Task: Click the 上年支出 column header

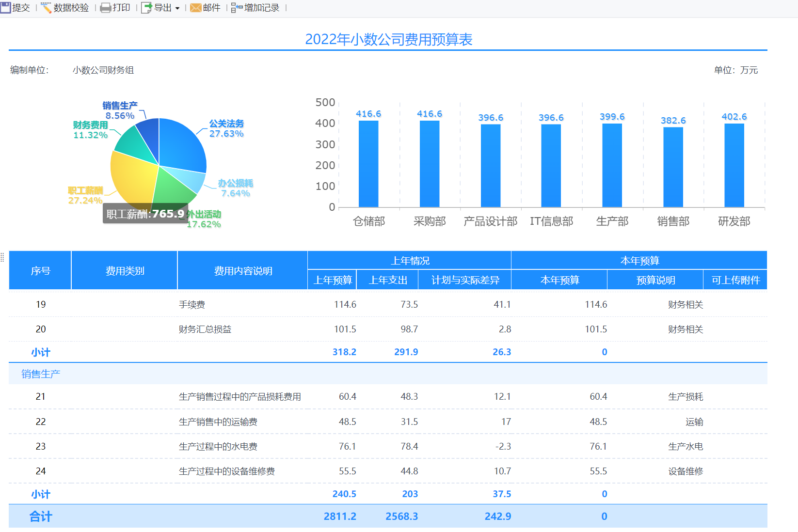Action: pyautogui.click(x=387, y=280)
